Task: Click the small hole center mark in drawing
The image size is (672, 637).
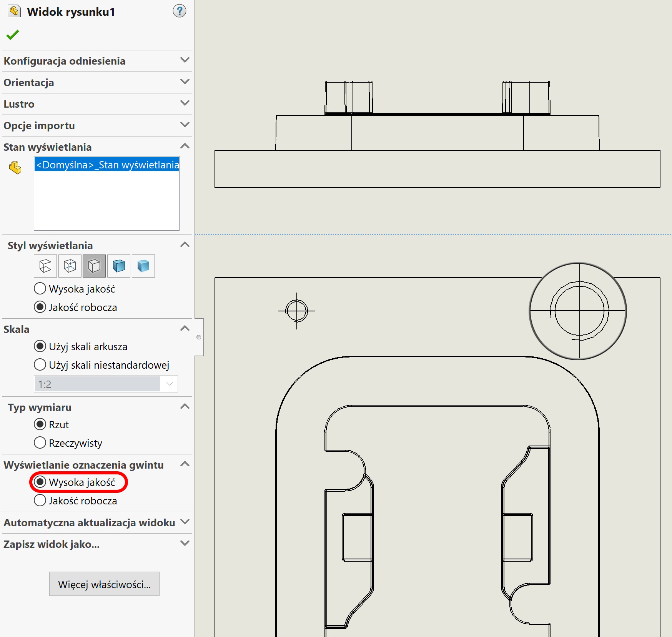Action: tap(297, 311)
